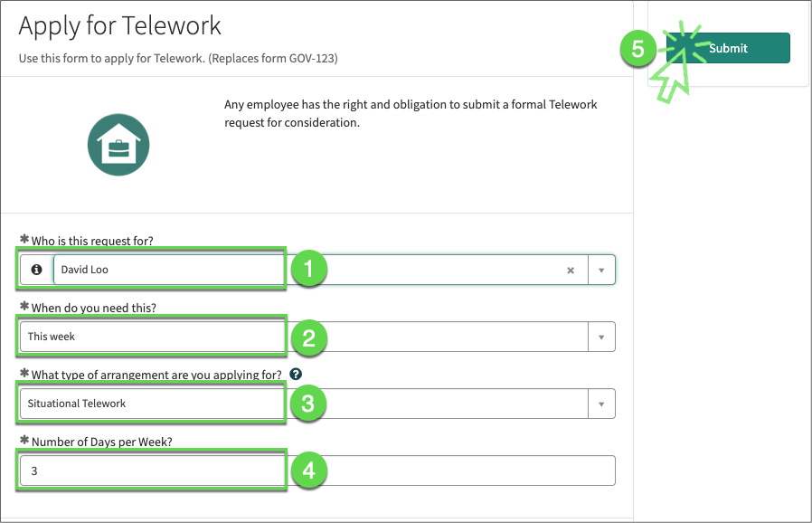
Task: Expand the requested-for user dropdown arrow
Action: point(602,270)
